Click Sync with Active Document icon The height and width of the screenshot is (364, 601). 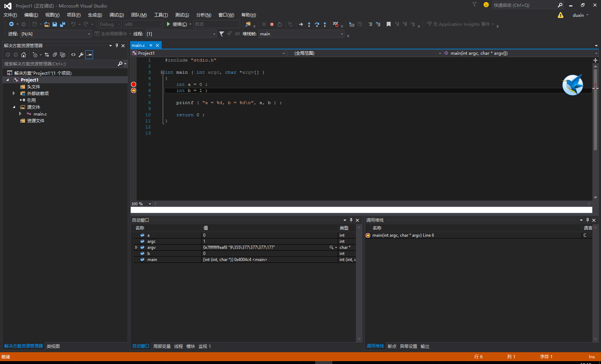47,55
